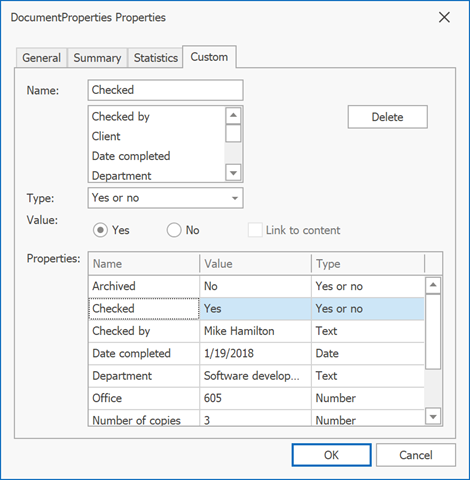Select the Office row in properties table
470x480 pixels.
point(256,398)
